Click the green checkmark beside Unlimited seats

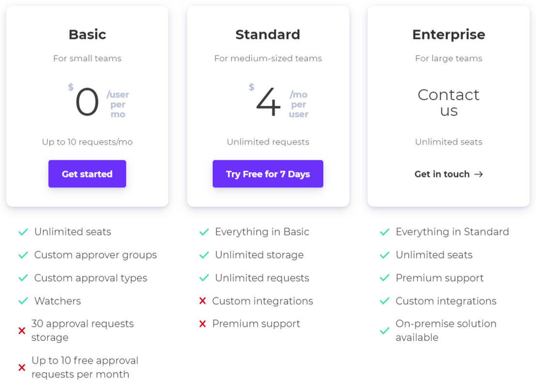pyautogui.click(x=23, y=232)
